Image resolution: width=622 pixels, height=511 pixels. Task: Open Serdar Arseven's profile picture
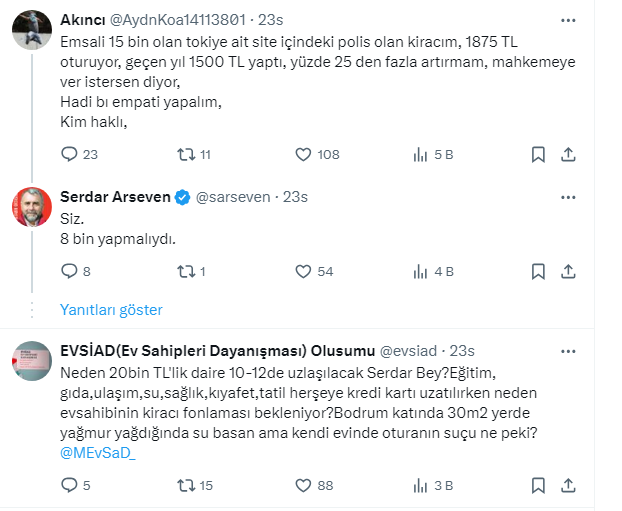(31, 207)
